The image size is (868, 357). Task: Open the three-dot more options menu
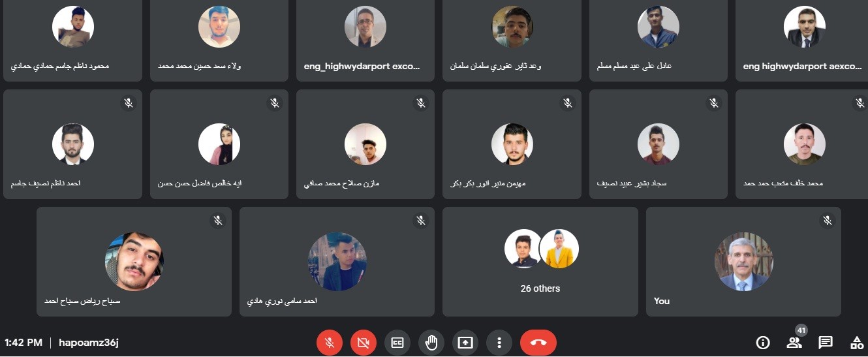tap(499, 342)
